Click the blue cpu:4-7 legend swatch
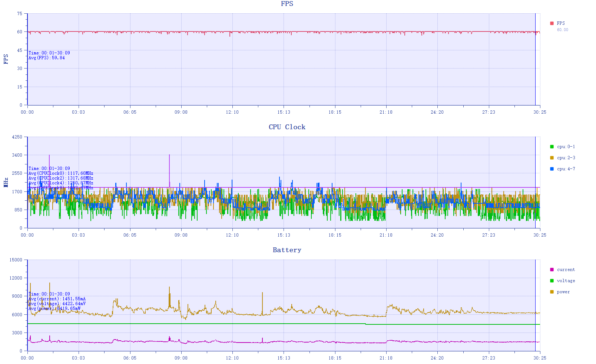The height and width of the screenshot is (364, 596). [x=552, y=169]
